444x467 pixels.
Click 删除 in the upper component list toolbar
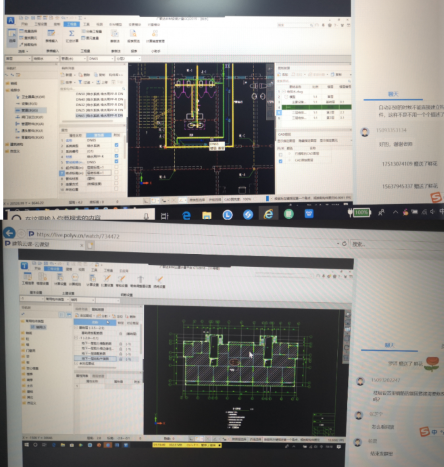[x=85, y=75]
